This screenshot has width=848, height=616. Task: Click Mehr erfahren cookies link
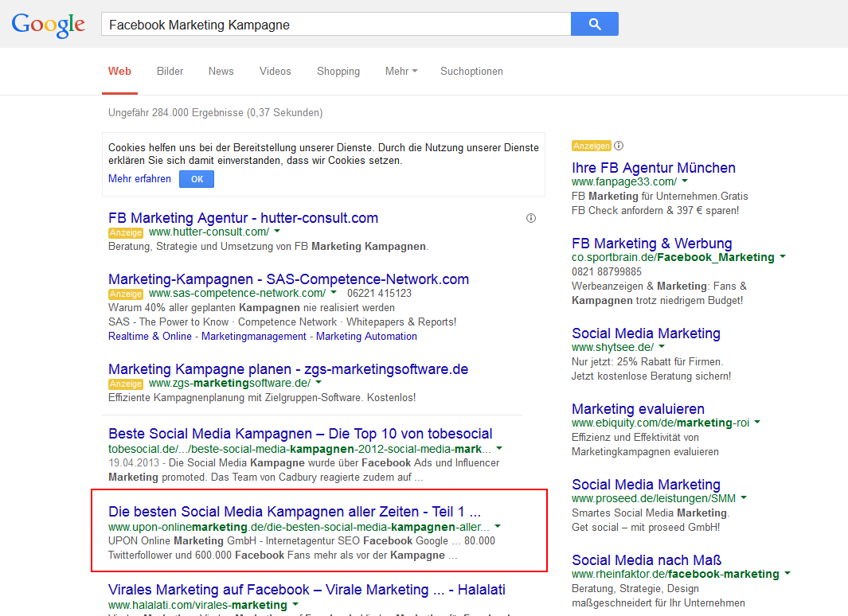click(x=139, y=179)
